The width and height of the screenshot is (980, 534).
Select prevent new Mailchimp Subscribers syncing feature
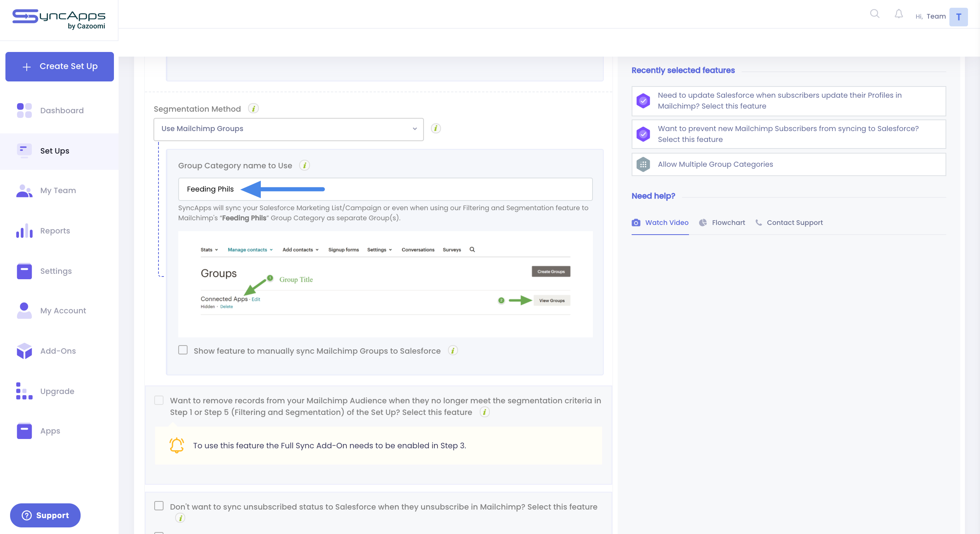(x=789, y=134)
